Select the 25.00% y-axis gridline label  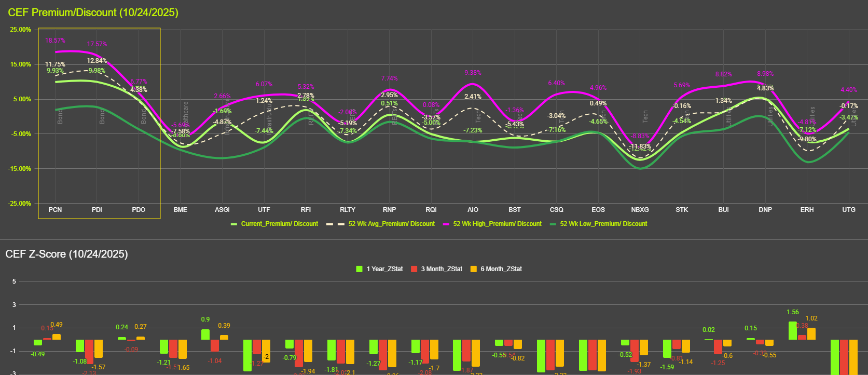21,30
